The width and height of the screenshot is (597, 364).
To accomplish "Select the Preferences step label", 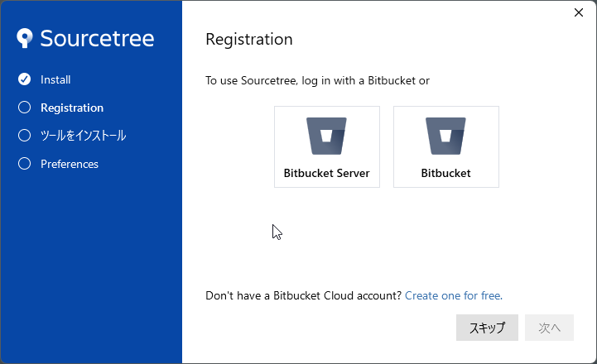I will [x=70, y=164].
